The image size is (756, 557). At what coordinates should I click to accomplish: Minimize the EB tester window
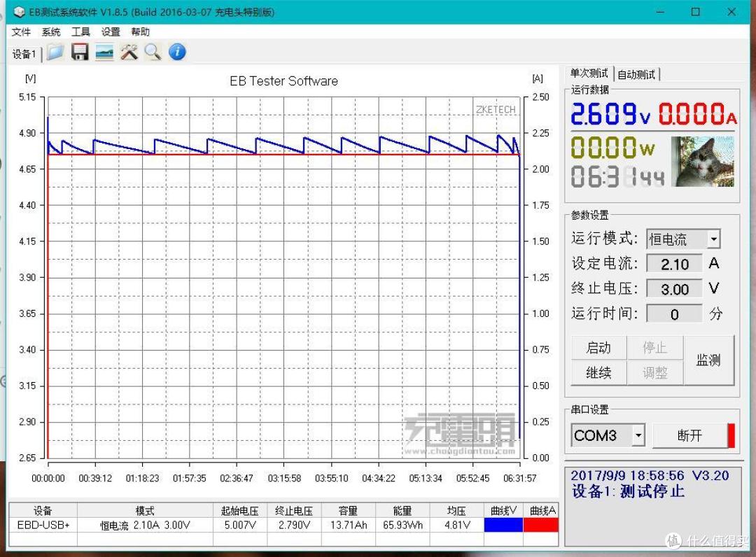[660, 12]
